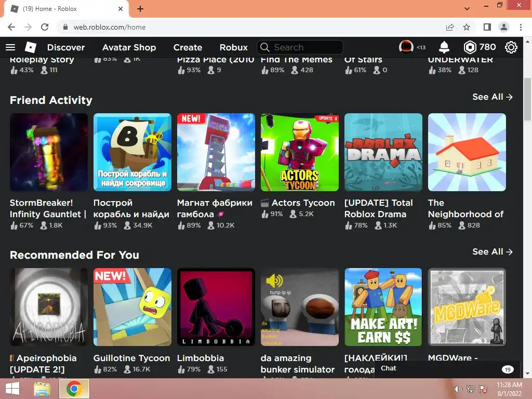Open Total Roblox Drama thumbnail
Viewport: 532px width, 399px height.
[383, 152]
